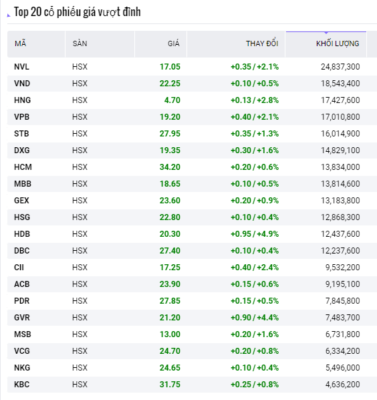377x400 pixels.
Task: Select KBC volume 4,636,200
Action: tap(343, 384)
